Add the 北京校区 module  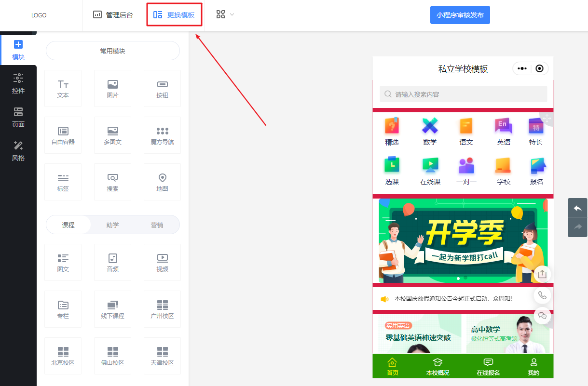(x=63, y=356)
